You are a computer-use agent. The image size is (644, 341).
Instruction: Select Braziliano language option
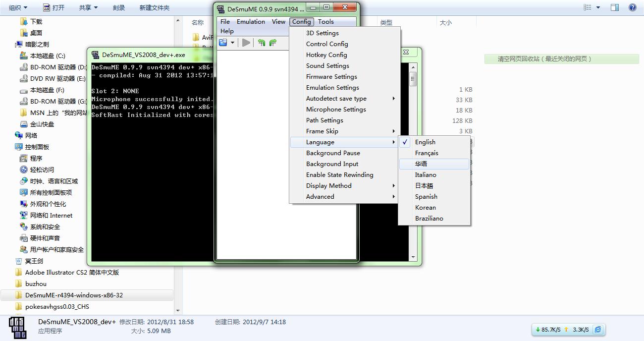click(434, 219)
